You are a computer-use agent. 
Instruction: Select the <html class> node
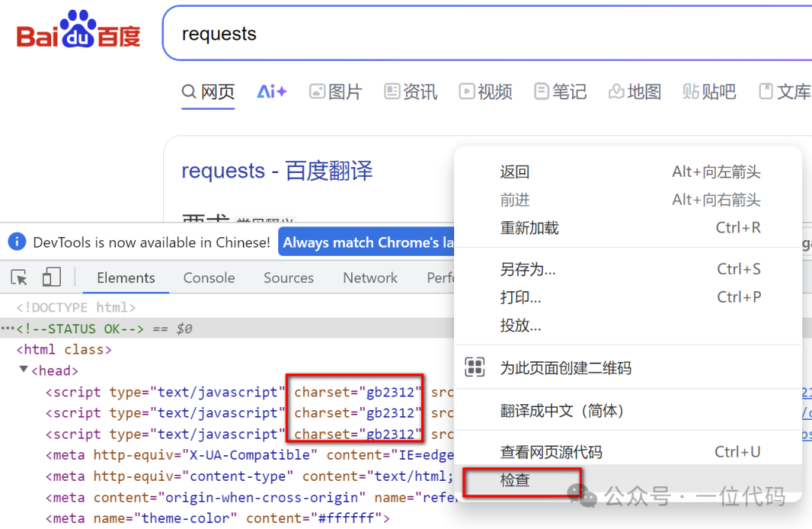coord(64,350)
